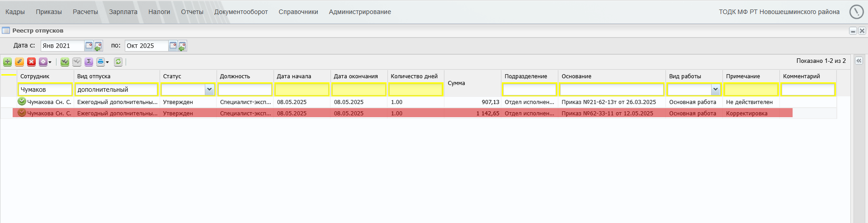Open the calendar picker for 'Дата с' field
The width and height of the screenshot is (868, 223).
(x=89, y=46)
